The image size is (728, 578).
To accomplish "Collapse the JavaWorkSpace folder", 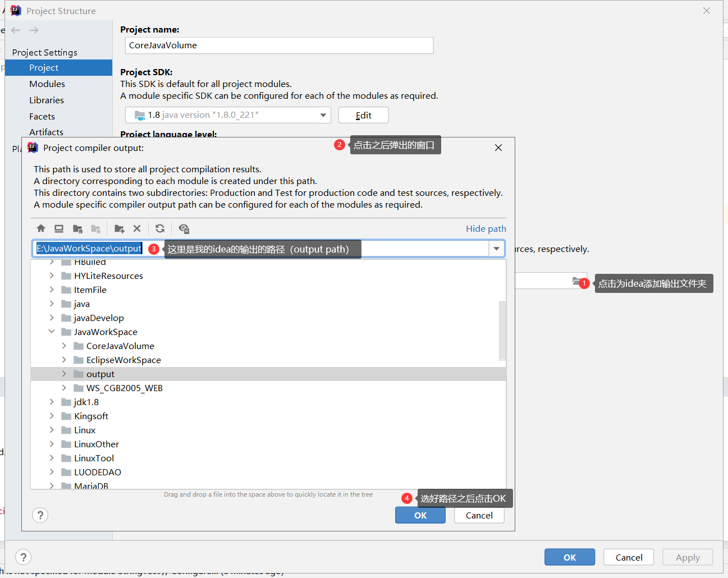I will click(x=52, y=332).
